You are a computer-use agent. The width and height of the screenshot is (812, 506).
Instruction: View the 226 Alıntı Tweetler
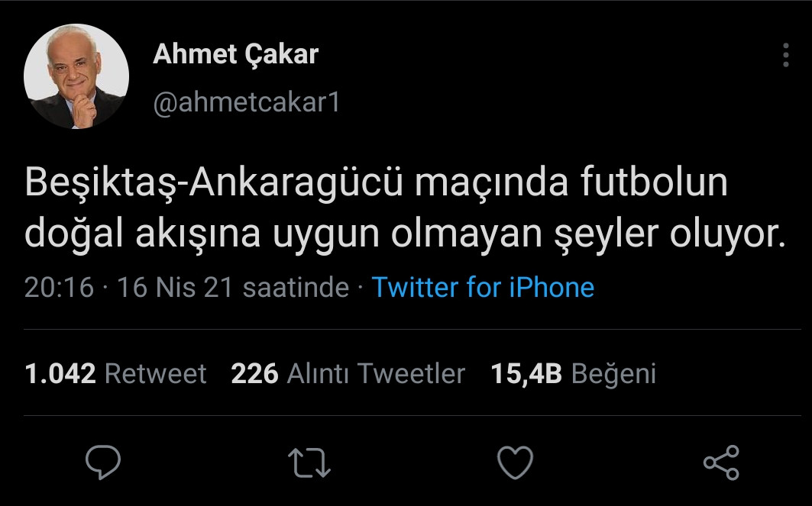tap(348, 374)
